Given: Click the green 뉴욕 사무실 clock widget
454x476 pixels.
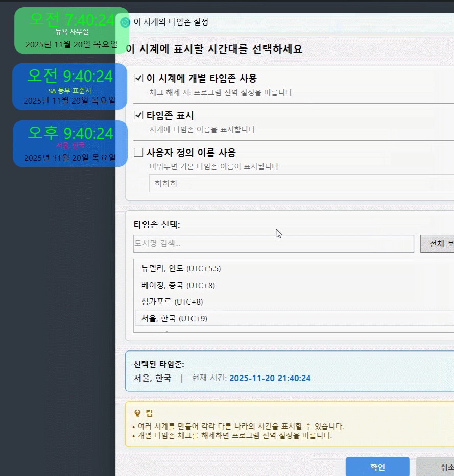Looking at the screenshot, I should [x=71, y=32].
